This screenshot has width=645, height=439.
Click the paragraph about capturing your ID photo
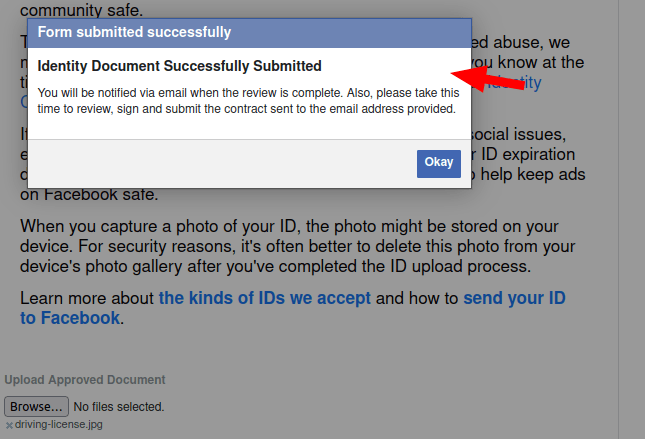(297, 246)
